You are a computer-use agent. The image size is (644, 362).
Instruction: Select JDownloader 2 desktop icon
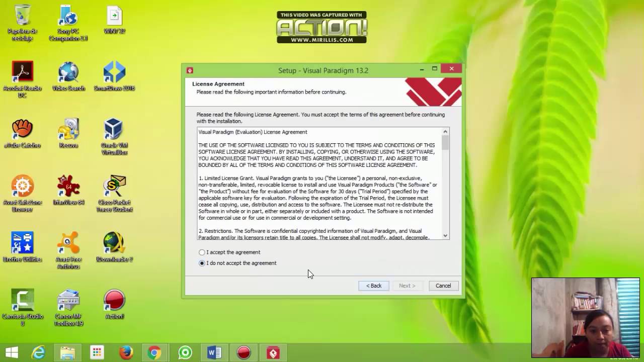click(x=114, y=247)
